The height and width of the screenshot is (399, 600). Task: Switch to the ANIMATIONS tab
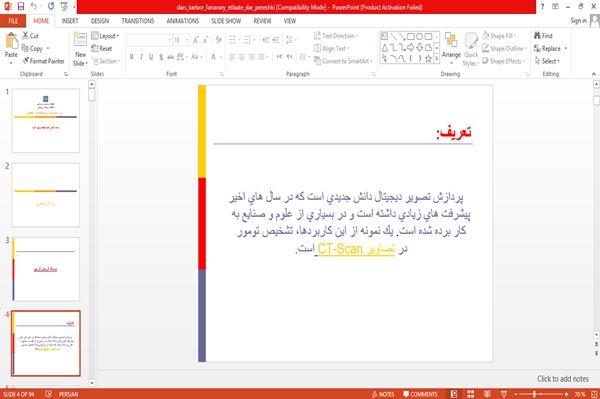click(x=183, y=21)
